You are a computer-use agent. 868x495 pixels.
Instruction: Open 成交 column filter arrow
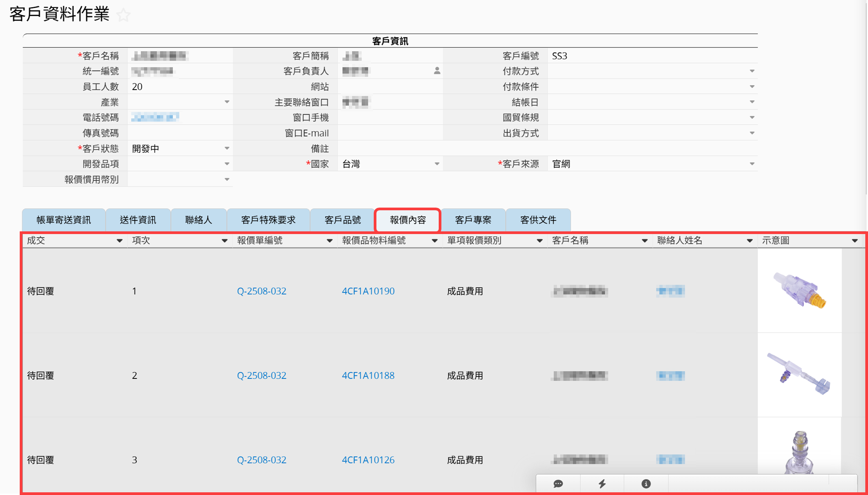pos(119,241)
